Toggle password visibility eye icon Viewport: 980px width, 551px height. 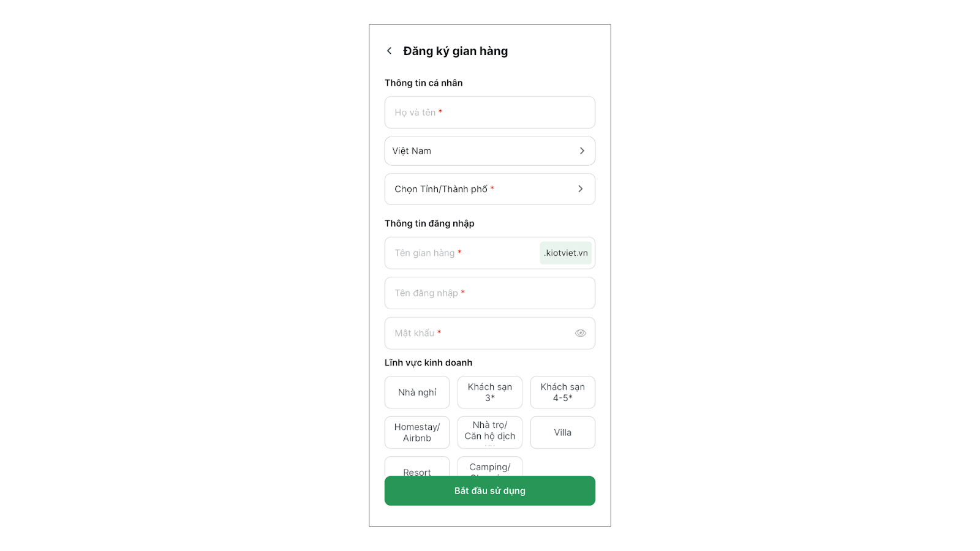point(580,333)
